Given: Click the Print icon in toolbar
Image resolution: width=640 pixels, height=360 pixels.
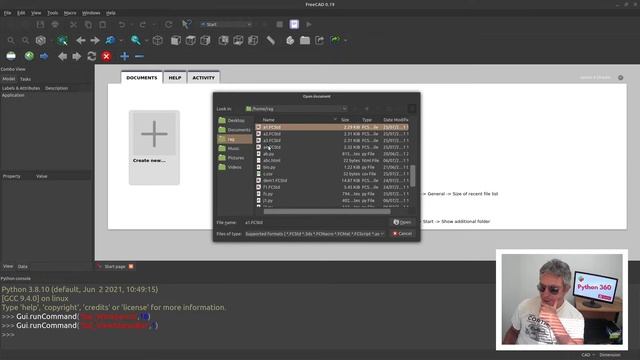Looking at the screenshot, I should (55, 24).
